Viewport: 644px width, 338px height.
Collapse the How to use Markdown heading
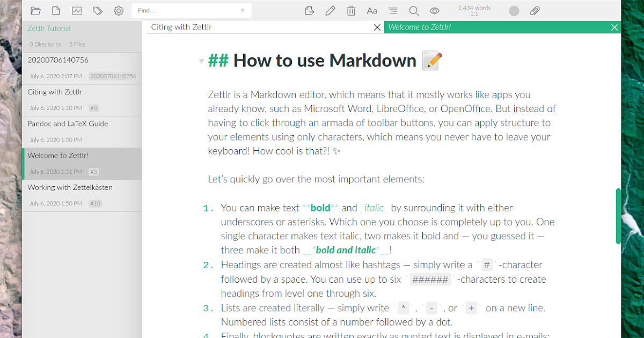click(202, 62)
